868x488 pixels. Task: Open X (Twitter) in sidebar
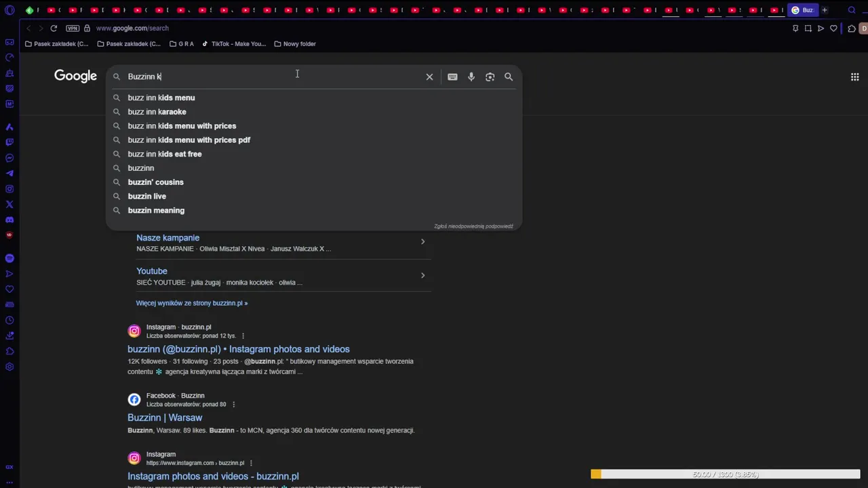click(9, 204)
